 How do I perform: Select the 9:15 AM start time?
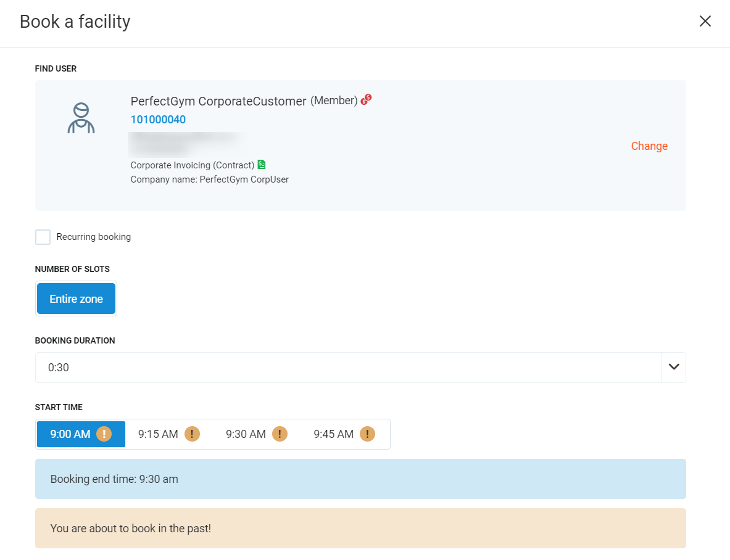[158, 434]
